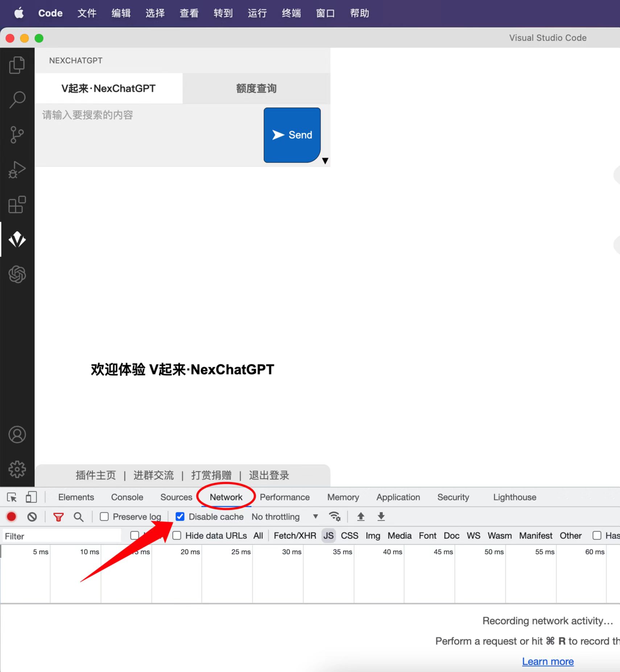Focus the network Filter text field
This screenshot has width=620, height=672.
(62, 536)
